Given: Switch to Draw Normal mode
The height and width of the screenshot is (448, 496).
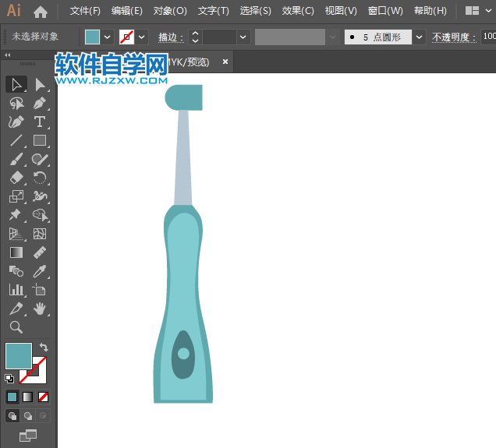Looking at the screenshot, I should 12,416.
